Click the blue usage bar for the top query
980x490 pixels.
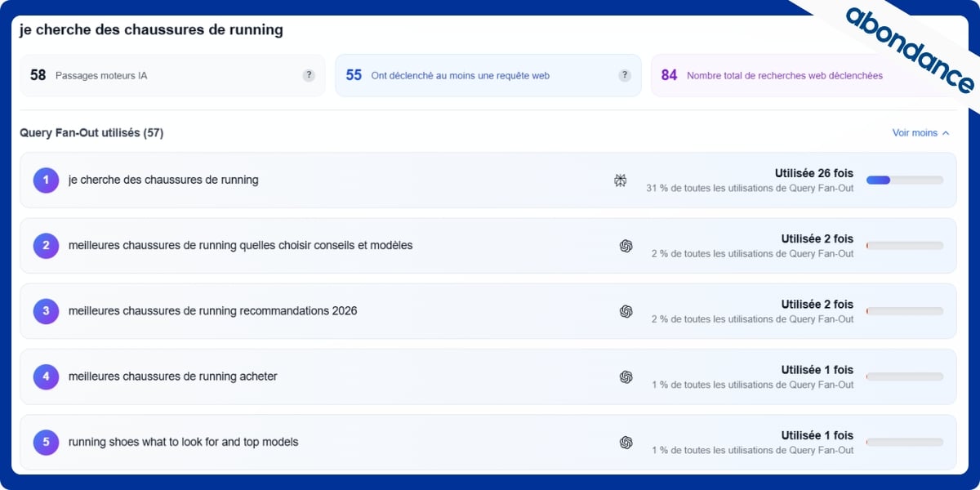coord(879,180)
